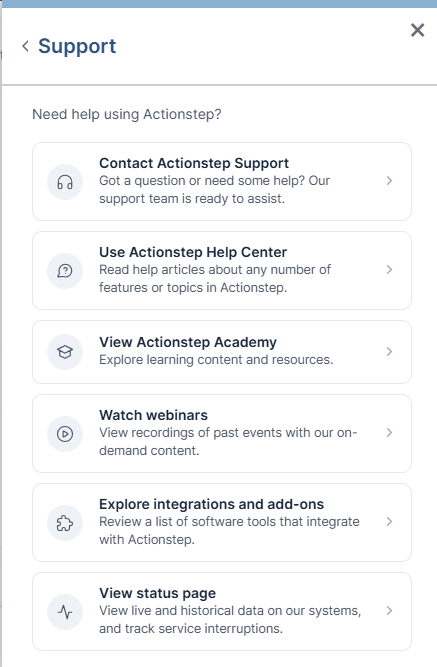Click the question bubble Help Center icon
437x667 pixels.
[65, 271]
